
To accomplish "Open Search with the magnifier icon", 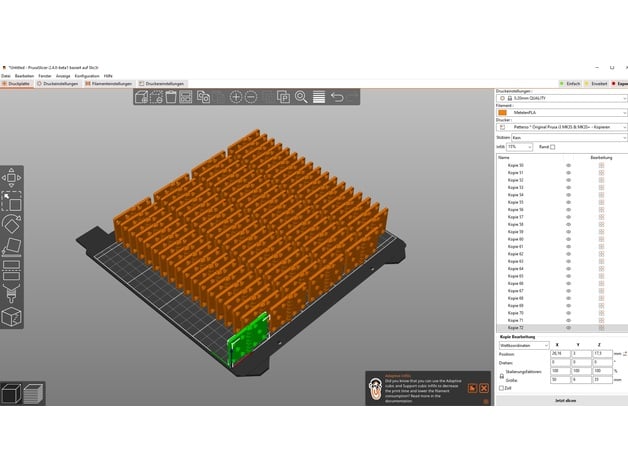I will (x=301, y=97).
